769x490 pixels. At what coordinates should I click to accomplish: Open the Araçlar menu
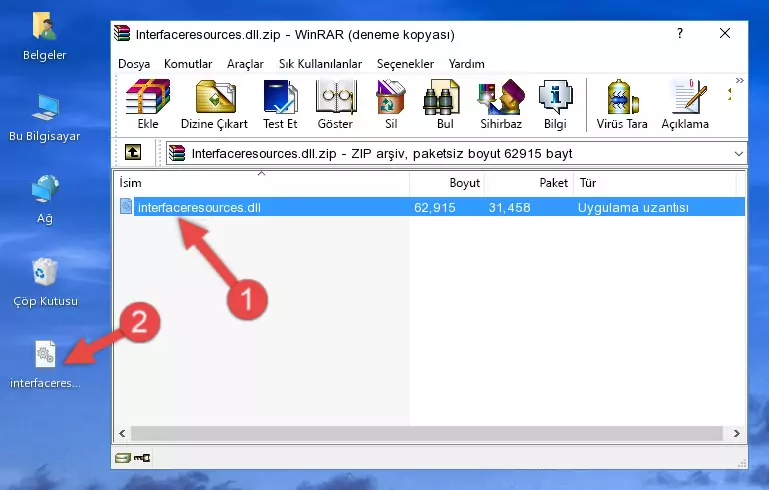click(x=245, y=64)
